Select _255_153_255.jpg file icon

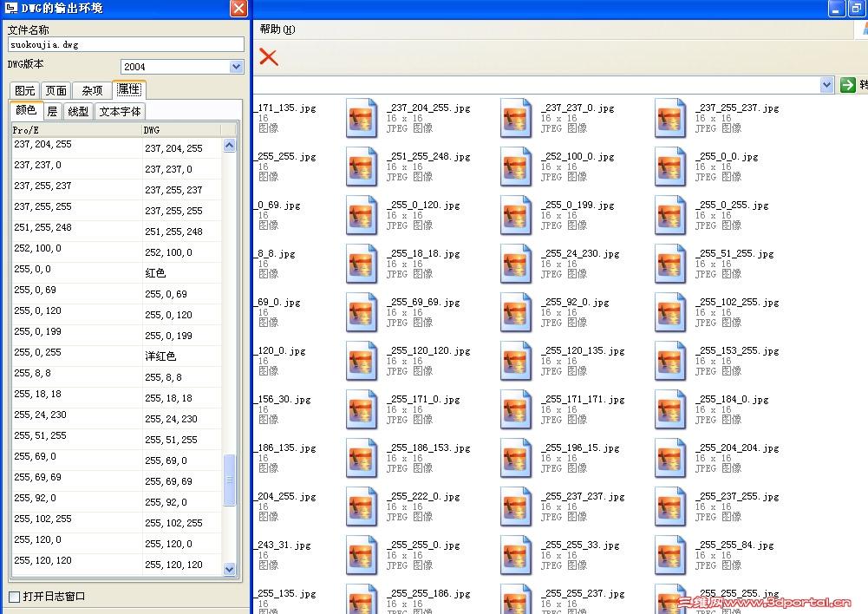(670, 361)
